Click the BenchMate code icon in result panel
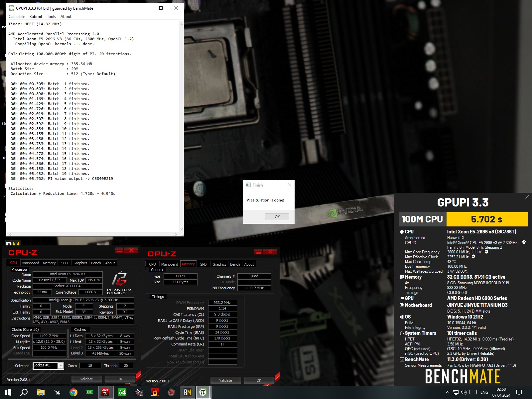The height and width of the screenshot is (399, 532). tap(402, 359)
